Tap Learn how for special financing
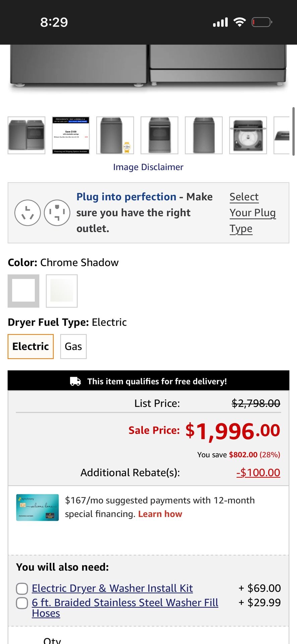The image size is (297, 644). coord(160,514)
